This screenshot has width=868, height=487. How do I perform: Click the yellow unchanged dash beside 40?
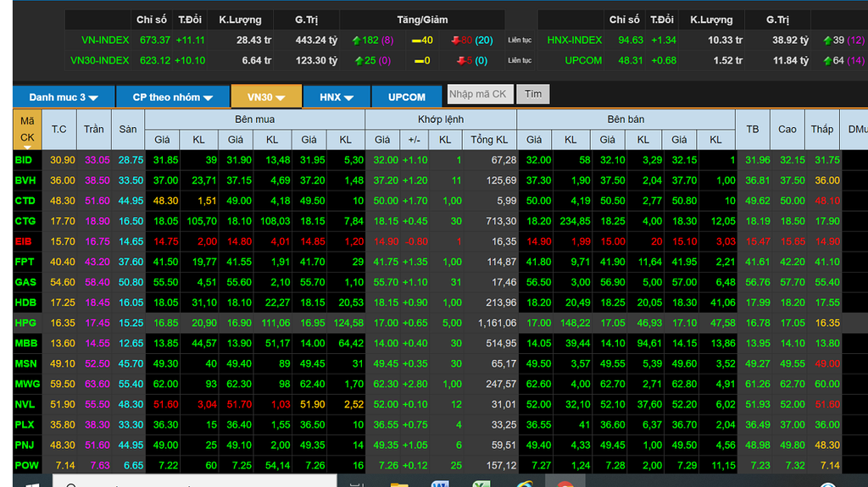pos(416,41)
